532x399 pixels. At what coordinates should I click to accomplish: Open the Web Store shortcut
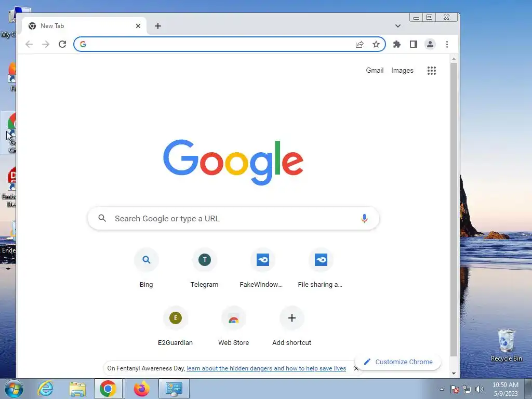pyautogui.click(x=233, y=326)
